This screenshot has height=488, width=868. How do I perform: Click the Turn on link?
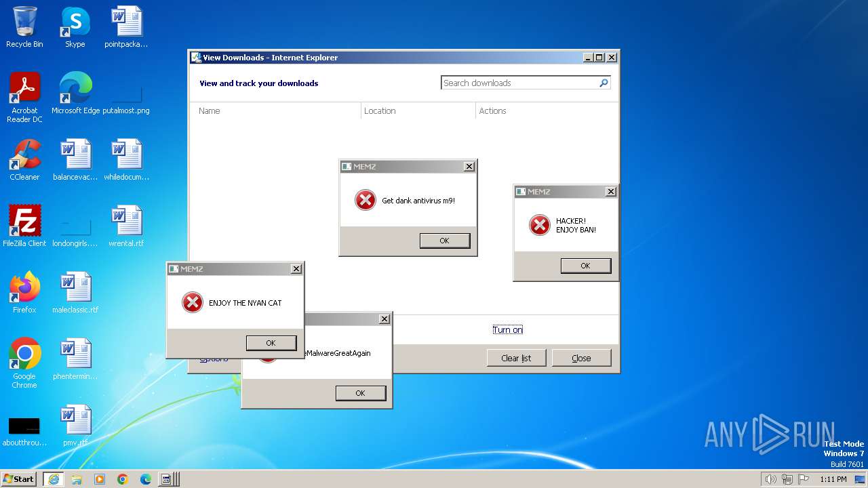click(508, 329)
